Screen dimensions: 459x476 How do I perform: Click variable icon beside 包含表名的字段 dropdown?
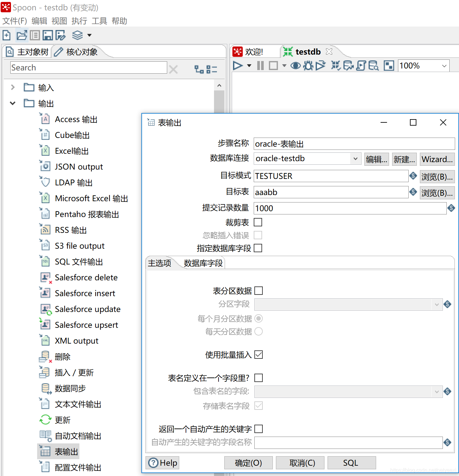[447, 391]
